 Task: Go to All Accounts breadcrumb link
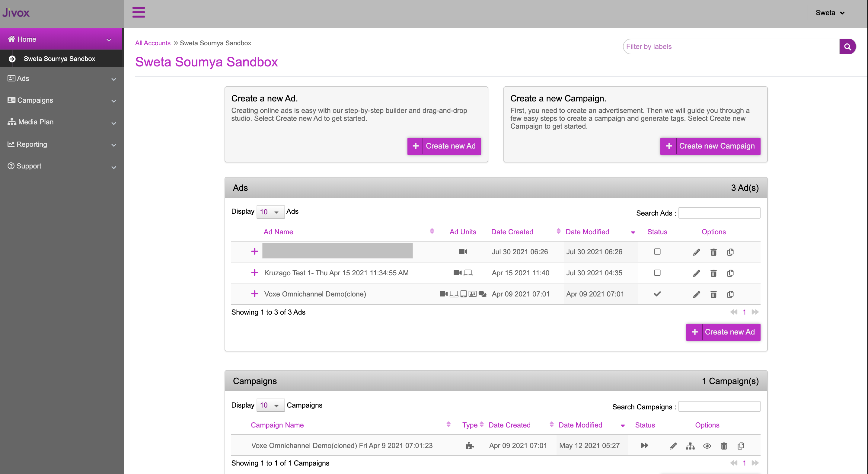pos(153,43)
